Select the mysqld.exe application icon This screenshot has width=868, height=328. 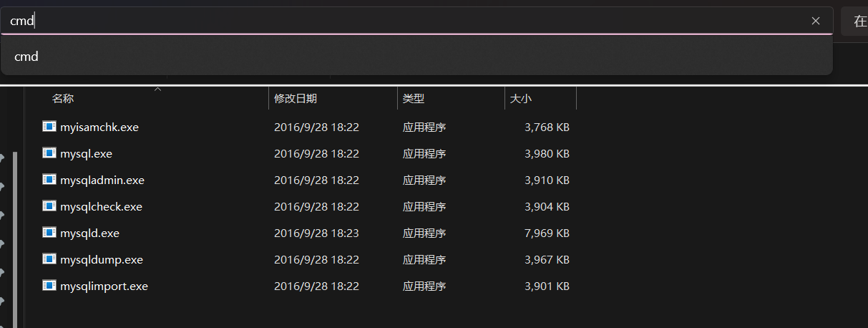[49, 233]
